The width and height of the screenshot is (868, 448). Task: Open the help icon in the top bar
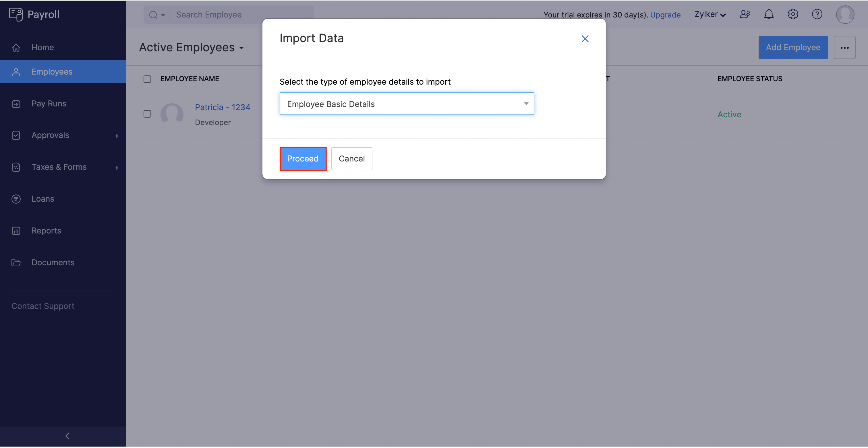(x=817, y=14)
